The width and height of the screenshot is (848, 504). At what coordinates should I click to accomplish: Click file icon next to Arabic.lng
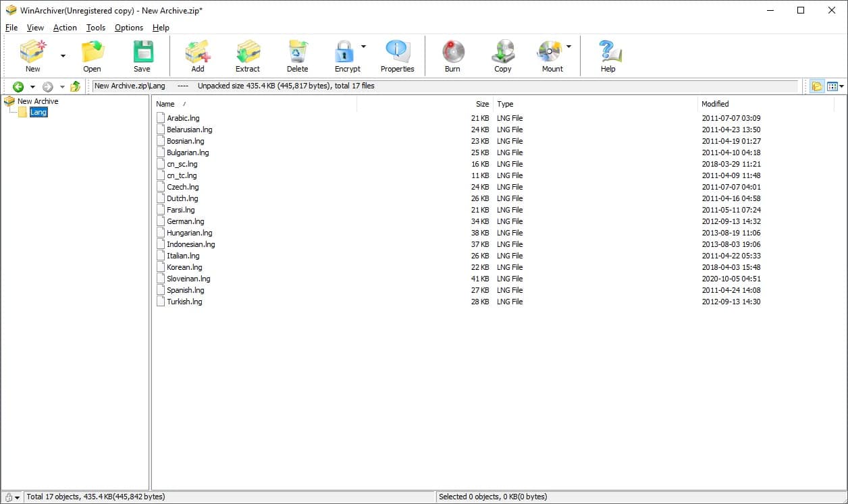tap(161, 118)
